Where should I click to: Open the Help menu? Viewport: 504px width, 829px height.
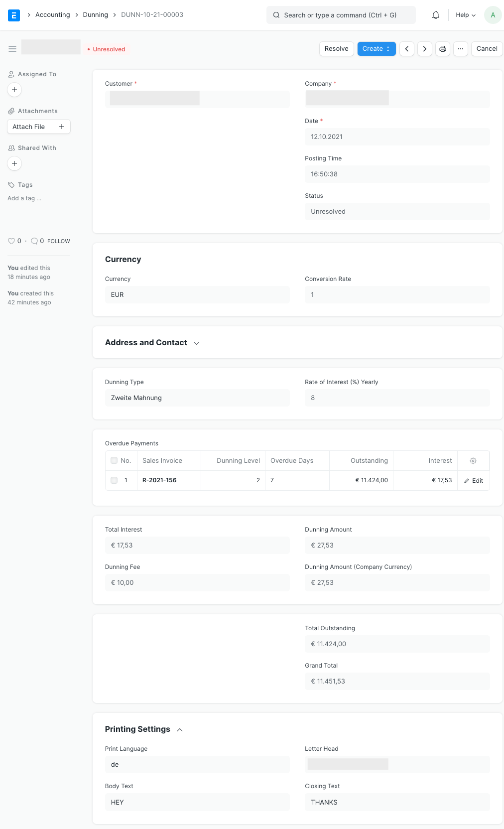click(x=466, y=15)
